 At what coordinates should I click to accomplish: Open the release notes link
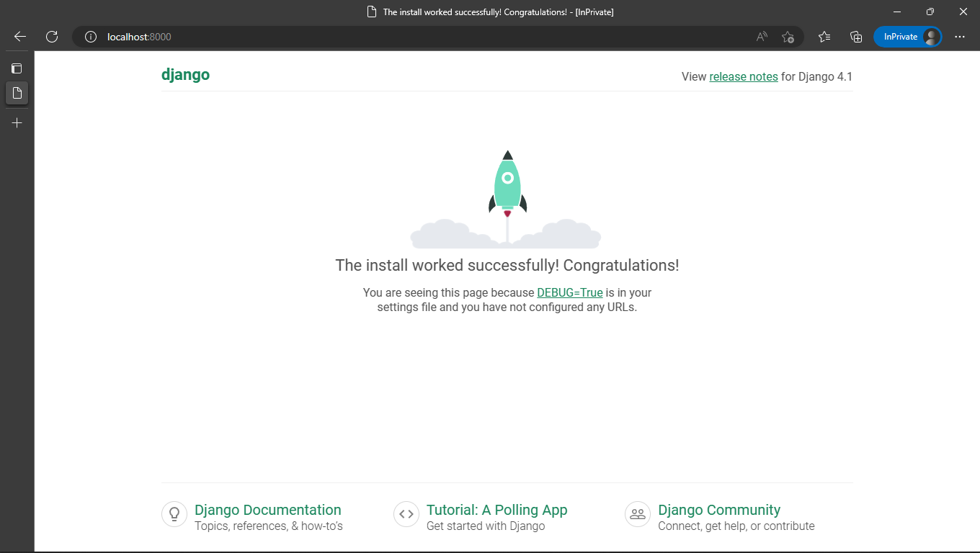pos(744,76)
